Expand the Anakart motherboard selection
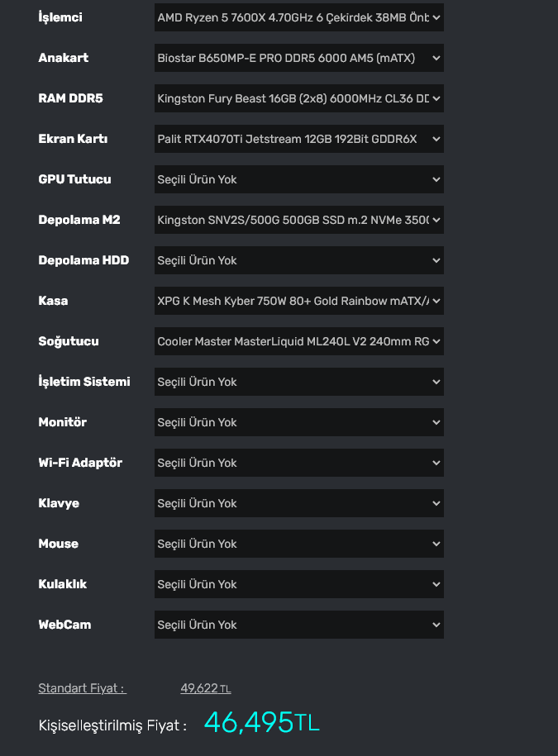This screenshot has width=558, height=756. click(x=298, y=58)
